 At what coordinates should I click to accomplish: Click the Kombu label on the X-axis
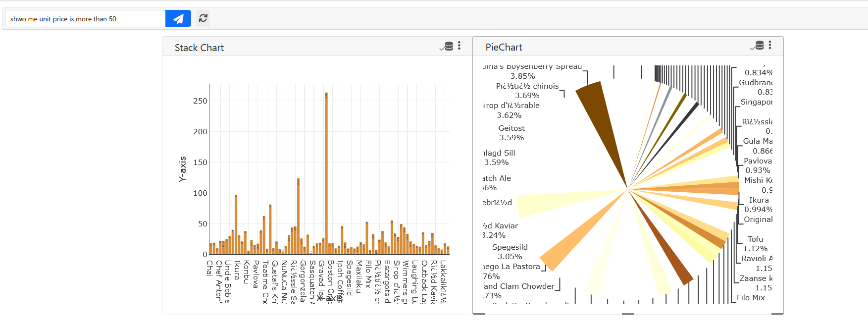(247, 272)
